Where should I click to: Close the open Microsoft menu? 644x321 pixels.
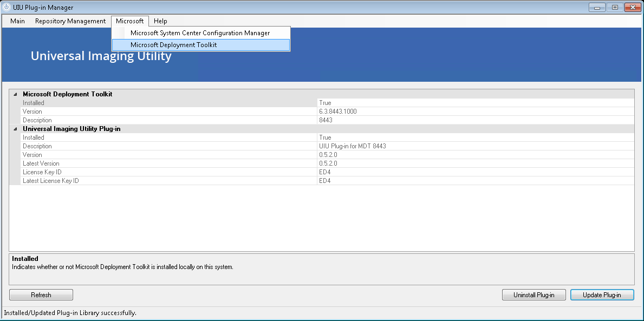pos(130,21)
